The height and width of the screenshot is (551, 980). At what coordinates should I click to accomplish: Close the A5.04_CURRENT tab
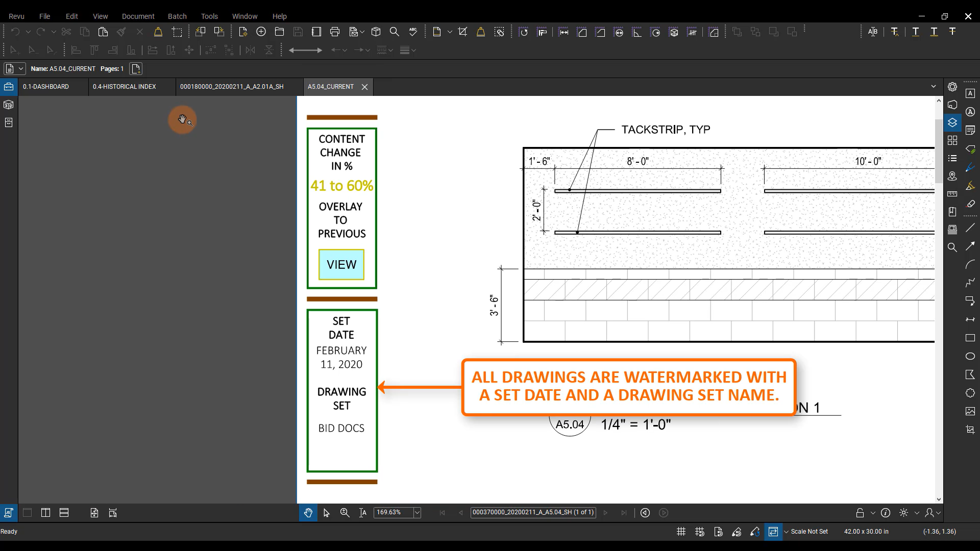364,87
